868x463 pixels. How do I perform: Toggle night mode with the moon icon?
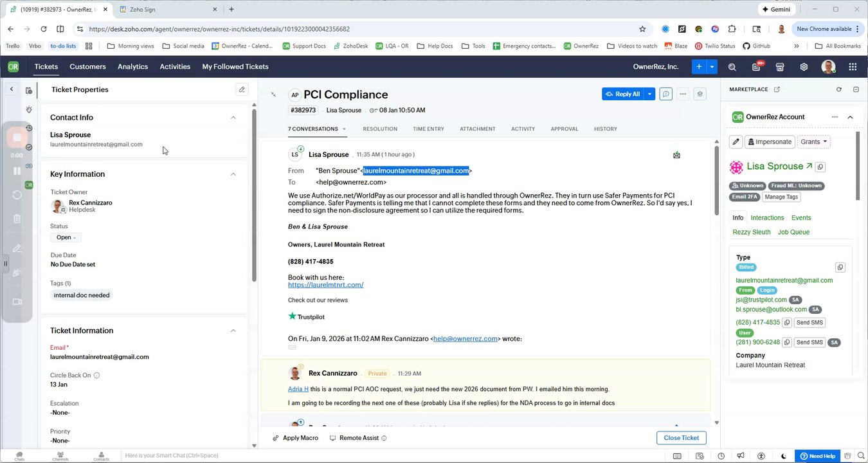pos(783,456)
